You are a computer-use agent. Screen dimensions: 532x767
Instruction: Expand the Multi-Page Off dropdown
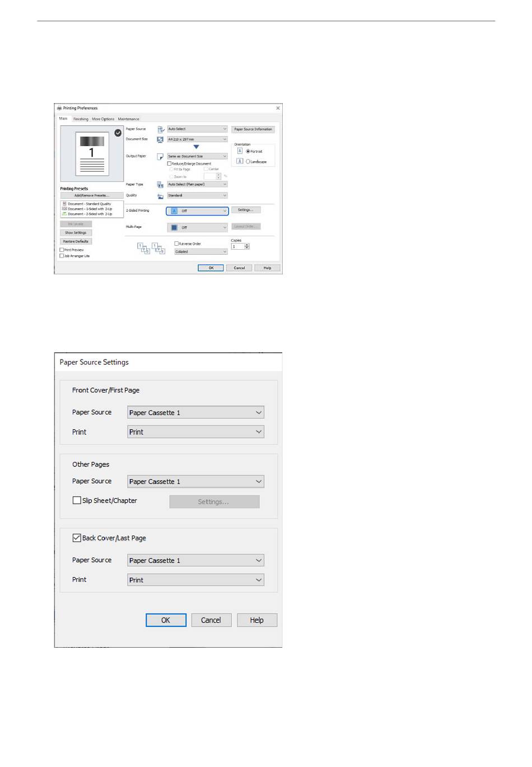(197, 228)
